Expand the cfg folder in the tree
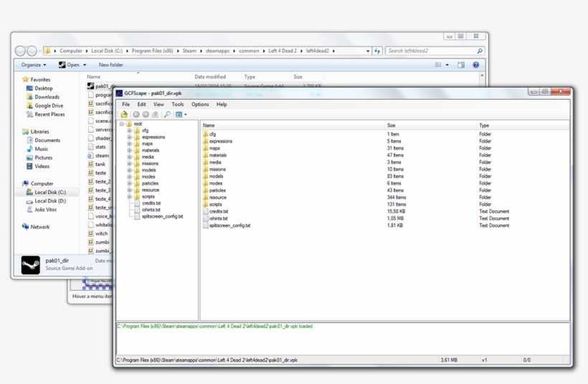This screenshot has height=384, width=588. (x=129, y=131)
